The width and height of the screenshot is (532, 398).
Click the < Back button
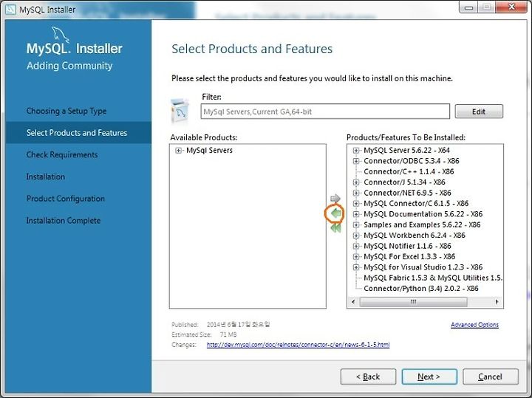tap(368, 377)
